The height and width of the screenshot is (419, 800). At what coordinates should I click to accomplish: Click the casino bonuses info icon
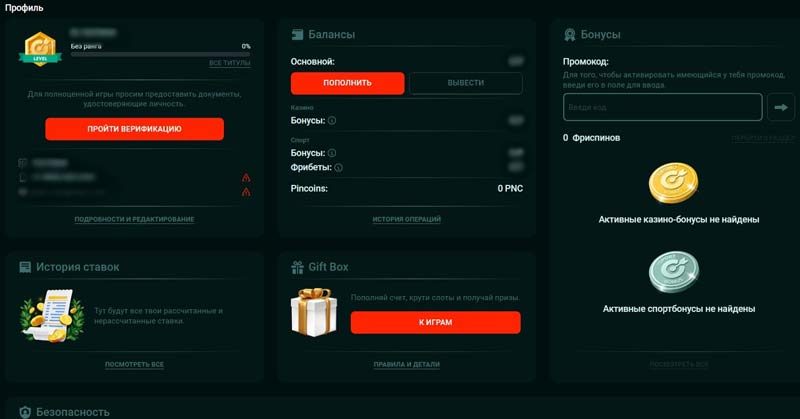click(x=332, y=121)
